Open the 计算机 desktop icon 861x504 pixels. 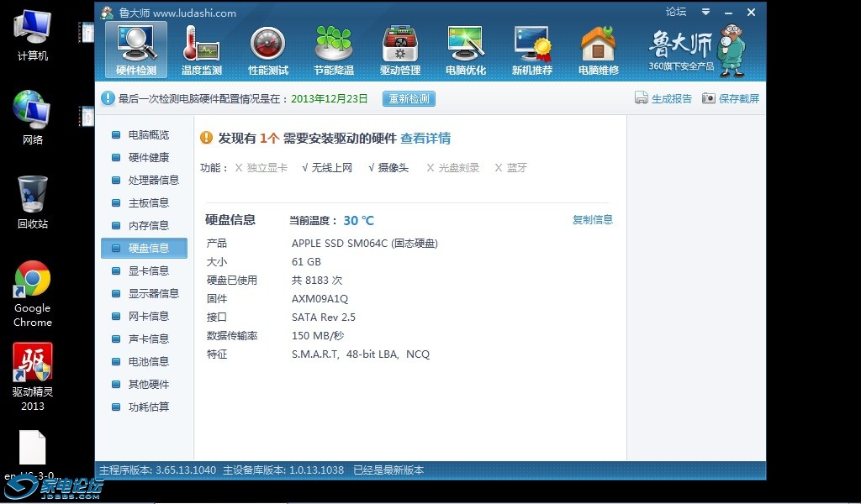(x=33, y=35)
